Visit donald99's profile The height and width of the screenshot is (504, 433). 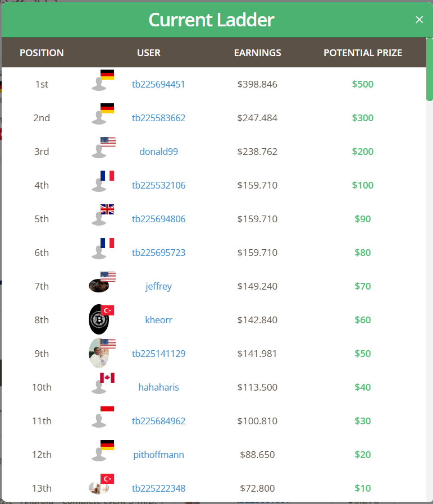[x=158, y=152]
